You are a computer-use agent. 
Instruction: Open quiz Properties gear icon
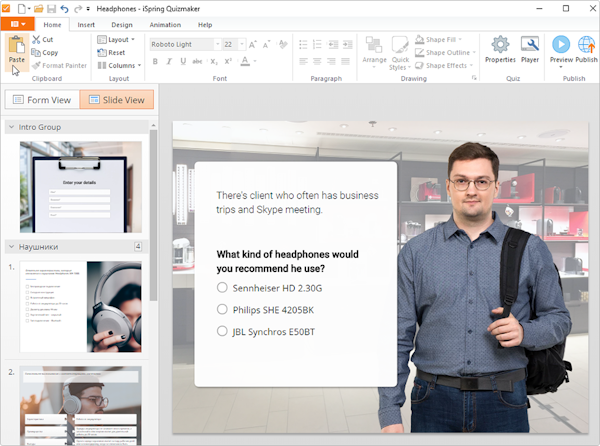click(500, 45)
